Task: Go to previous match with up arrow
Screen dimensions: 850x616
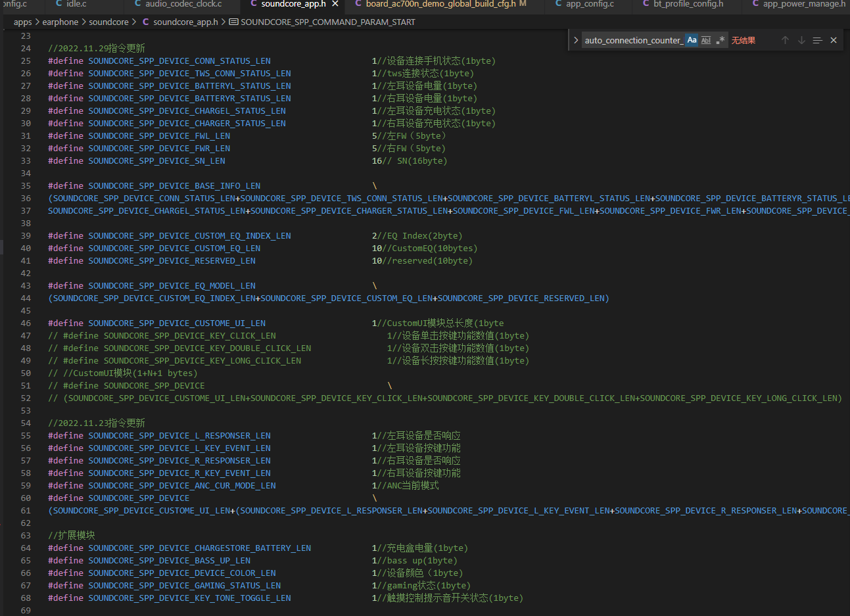Action: 785,40
